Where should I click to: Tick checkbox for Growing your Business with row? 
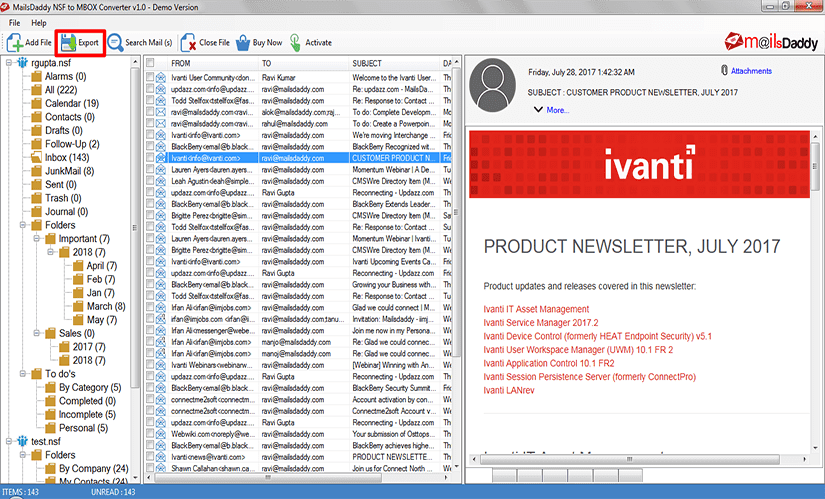click(x=150, y=285)
